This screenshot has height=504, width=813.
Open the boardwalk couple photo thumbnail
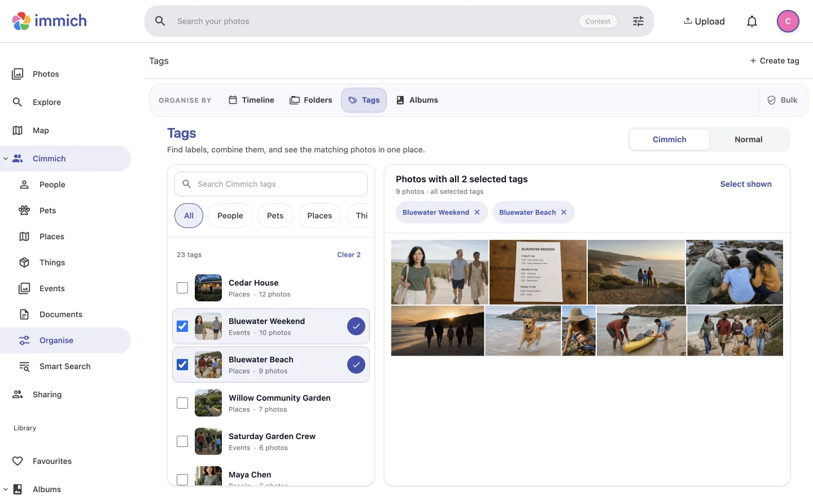[440, 272]
